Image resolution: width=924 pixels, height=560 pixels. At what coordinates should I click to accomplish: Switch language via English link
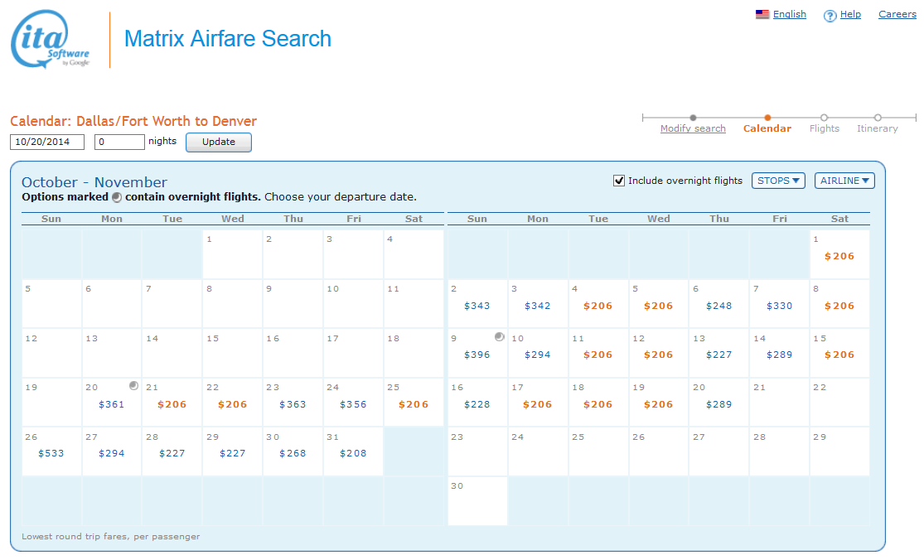tap(789, 14)
